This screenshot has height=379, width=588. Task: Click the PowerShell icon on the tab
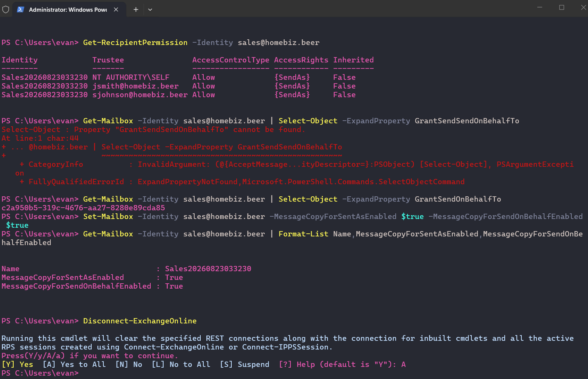[21, 9]
